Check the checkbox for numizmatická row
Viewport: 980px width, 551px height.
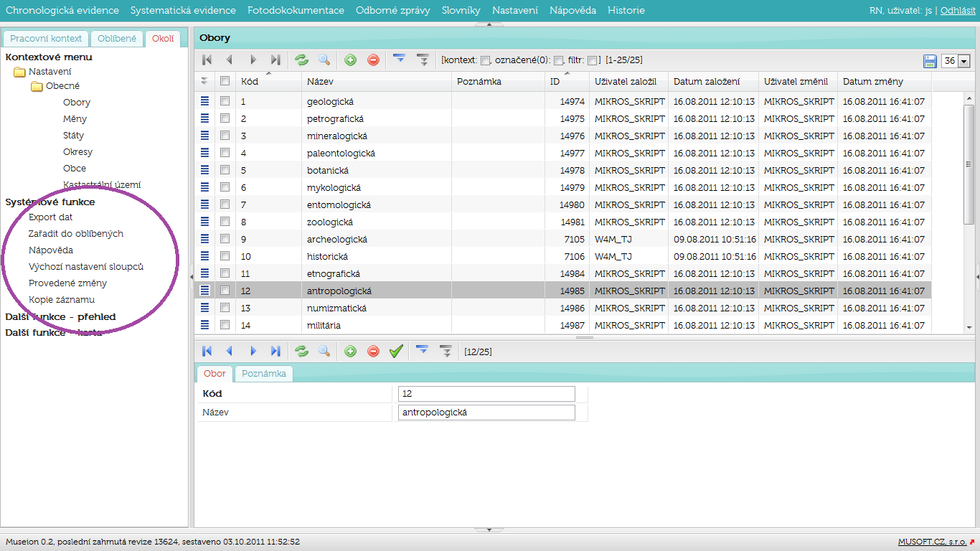click(x=225, y=308)
